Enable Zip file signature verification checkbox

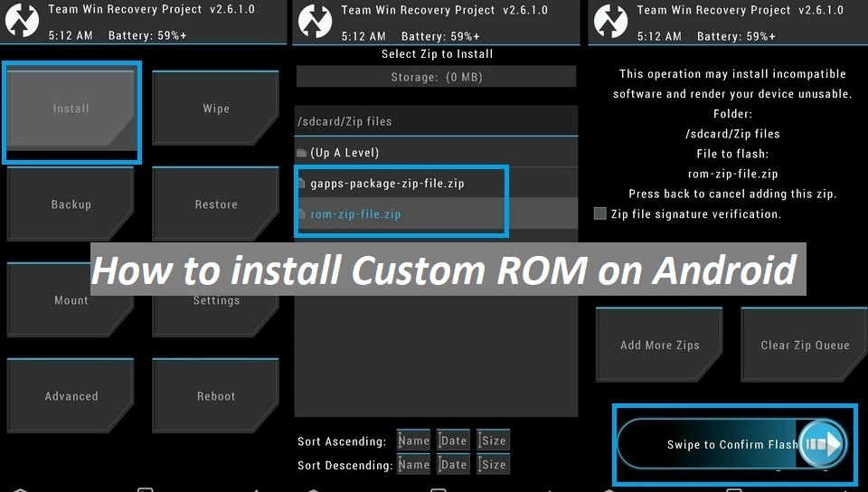(x=600, y=213)
